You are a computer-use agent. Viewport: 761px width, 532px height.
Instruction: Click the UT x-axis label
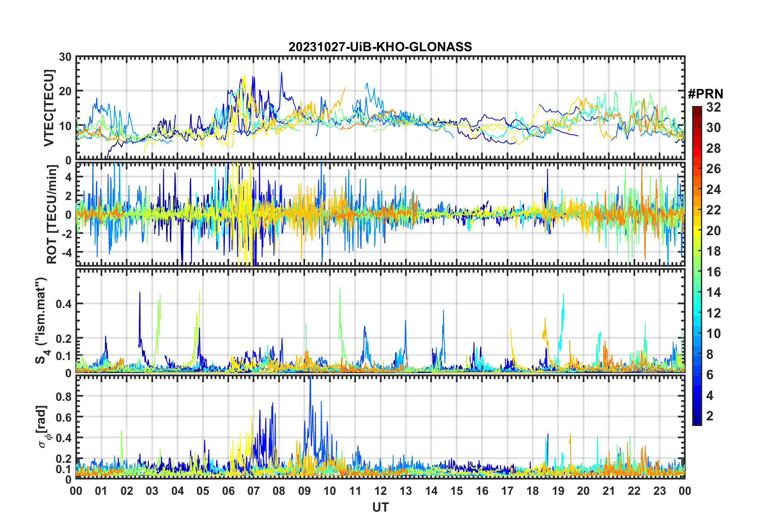(380, 507)
